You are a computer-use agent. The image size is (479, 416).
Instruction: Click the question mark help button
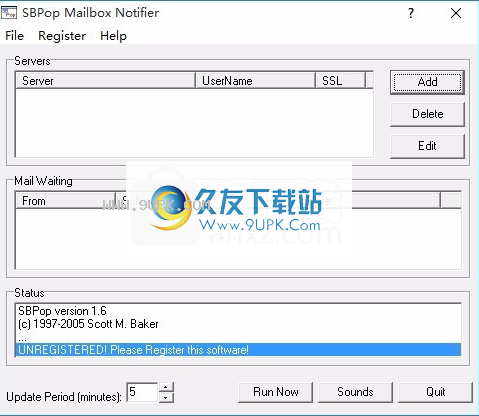tap(411, 13)
